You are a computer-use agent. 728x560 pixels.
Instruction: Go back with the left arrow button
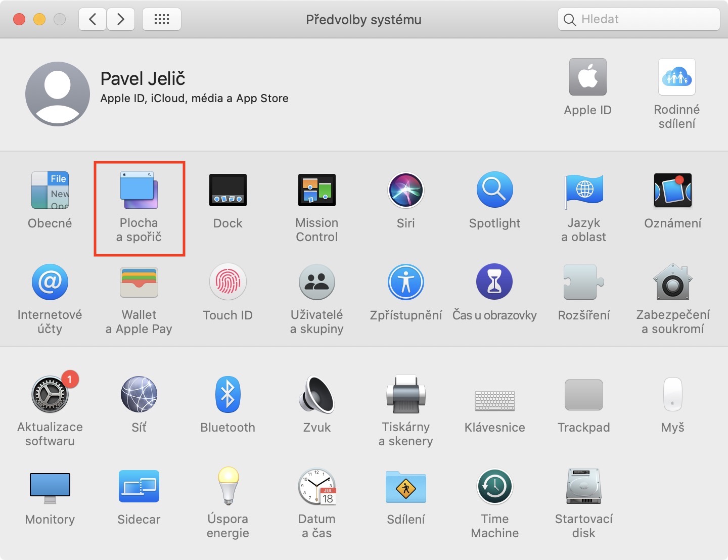(93, 19)
